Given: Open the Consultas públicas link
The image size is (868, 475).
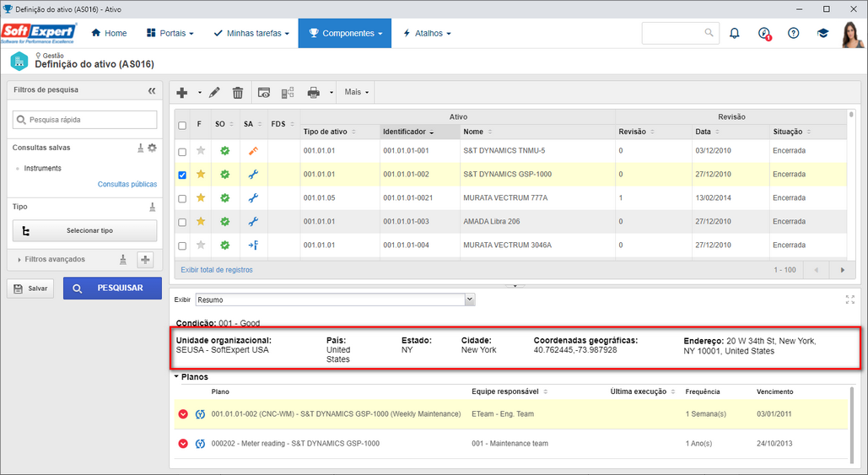Looking at the screenshot, I should coord(127,185).
